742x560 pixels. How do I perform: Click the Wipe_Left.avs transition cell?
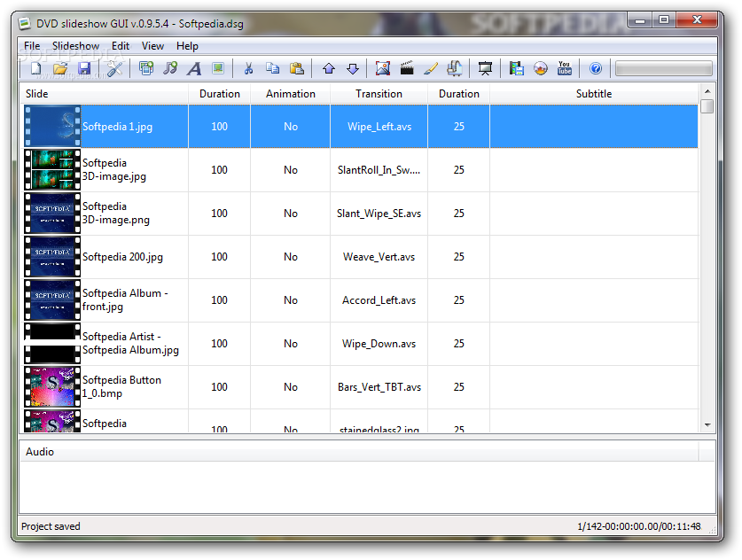(x=379, y=127)
